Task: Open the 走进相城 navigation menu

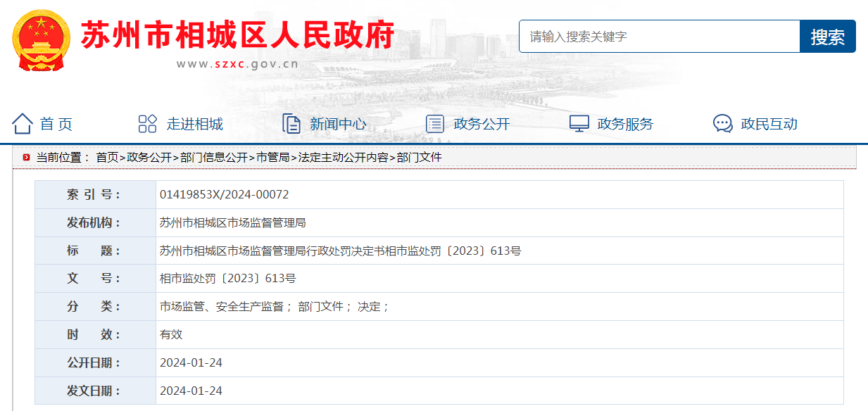Action: (x=194, y=125)
